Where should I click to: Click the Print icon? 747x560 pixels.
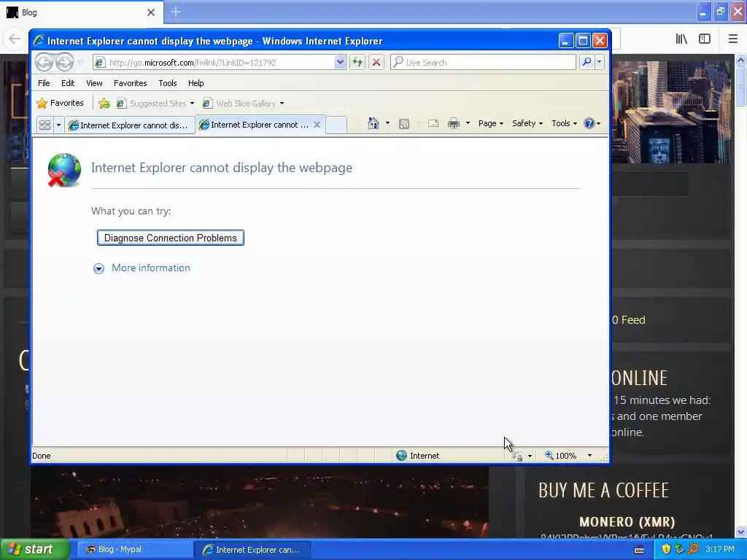tap(454, 124)
